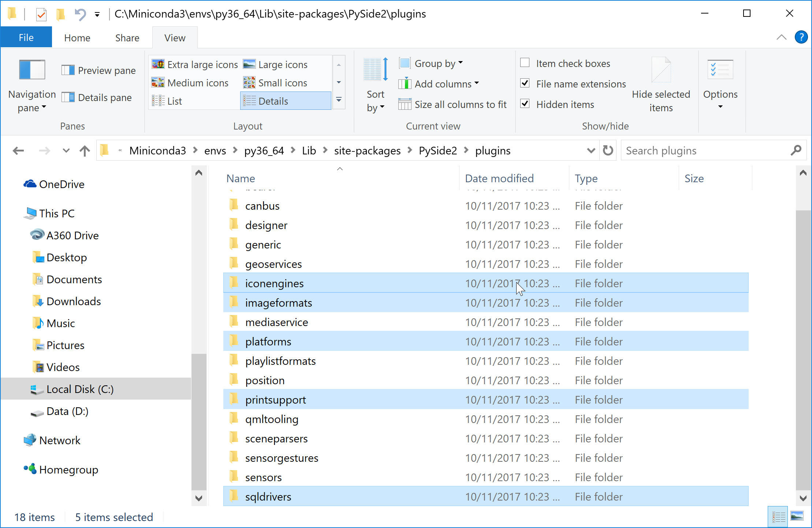Screen dimensions: 812x528
Task: Go back with the Back arrow
Action: pos(18,150)
